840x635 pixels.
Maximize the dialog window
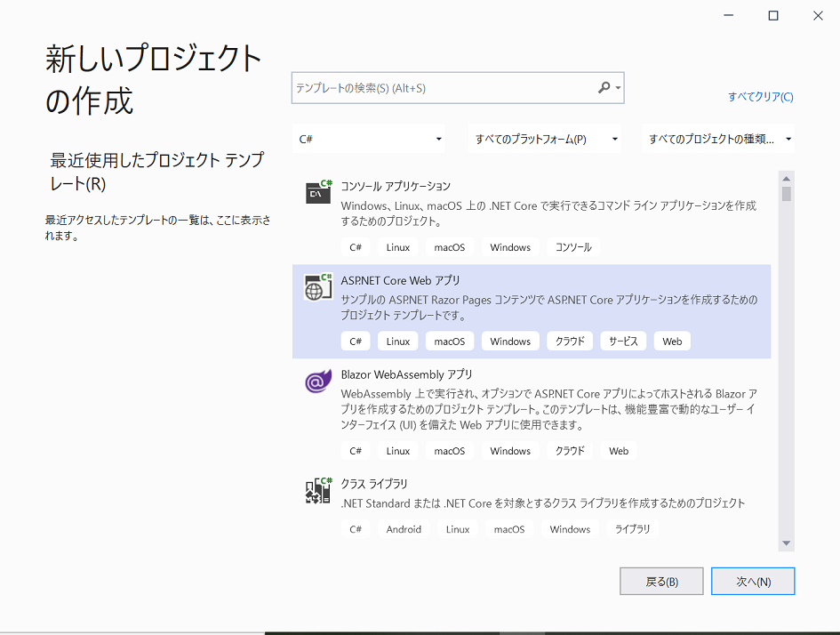tap(773, 15)
